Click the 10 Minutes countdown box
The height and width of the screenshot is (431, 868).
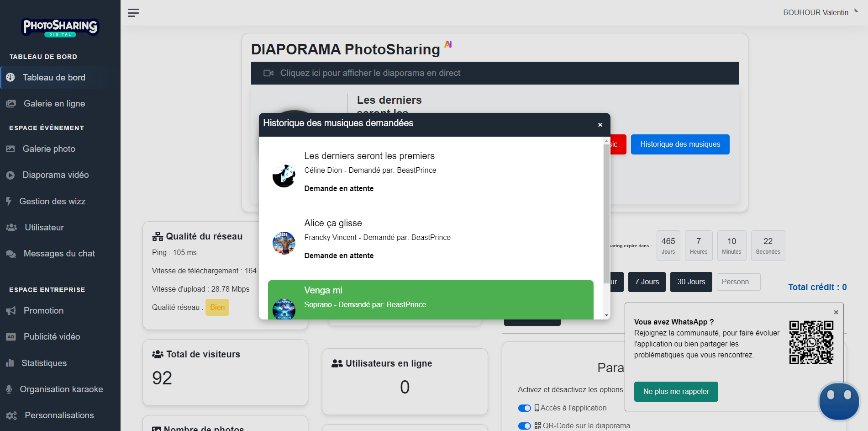(731, 246)
